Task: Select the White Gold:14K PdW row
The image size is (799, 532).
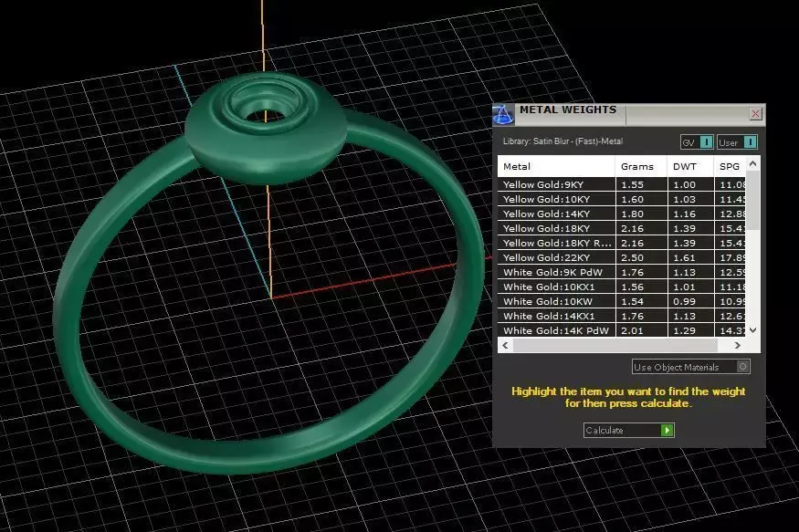Action: pyautogui.click(x=622, y=330)
